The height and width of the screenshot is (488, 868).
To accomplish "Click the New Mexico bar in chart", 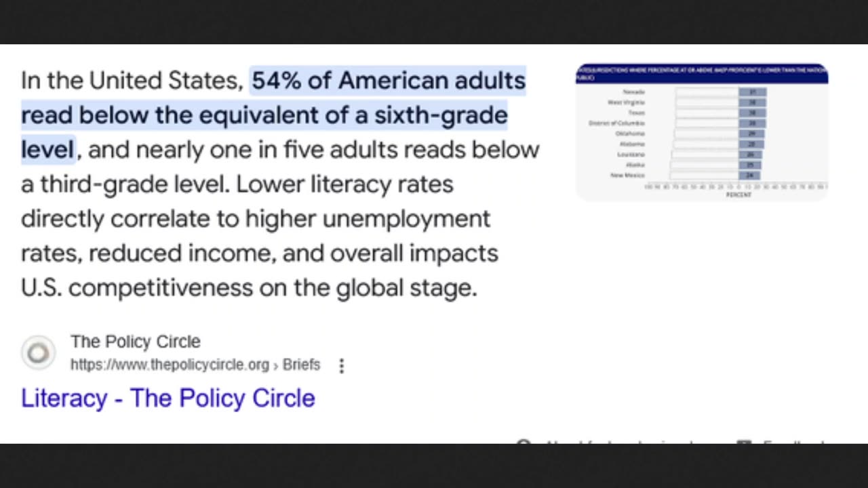I will (x=749, y=176).
